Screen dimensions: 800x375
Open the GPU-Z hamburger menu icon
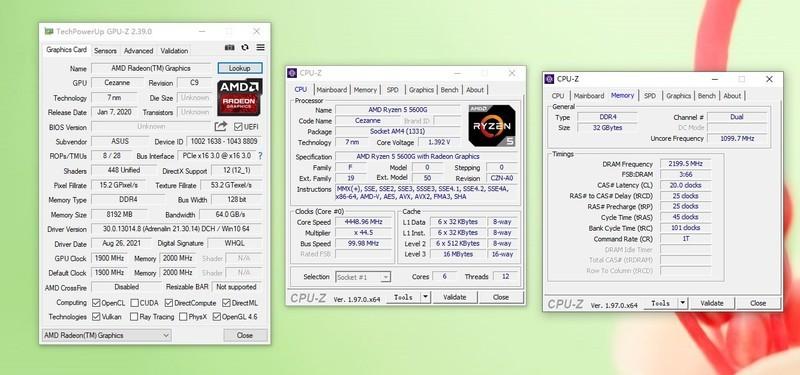pos(261,47)
